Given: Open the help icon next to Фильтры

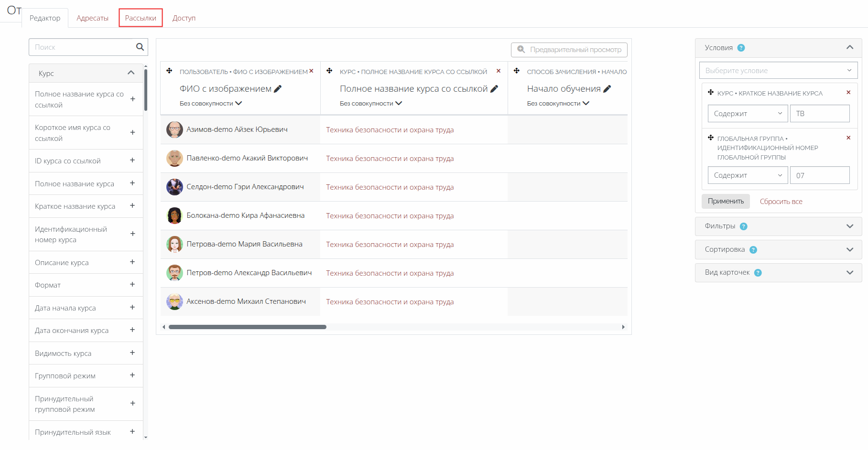Looking at the screenshot, I should point(743,226).
